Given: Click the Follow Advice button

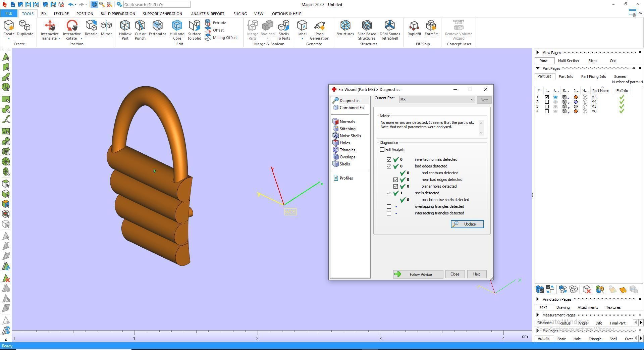Looking at the screenshot, I should 418,274.
